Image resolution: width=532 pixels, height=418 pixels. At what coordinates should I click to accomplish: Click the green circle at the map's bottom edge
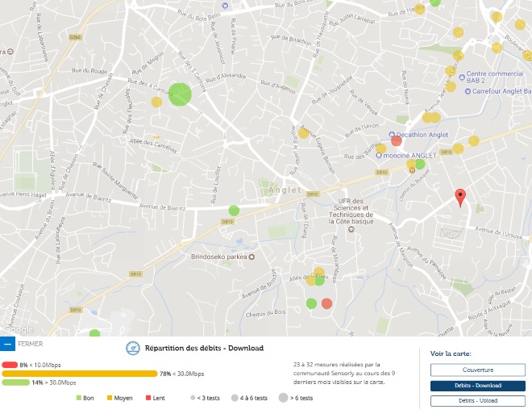point(94,333)
